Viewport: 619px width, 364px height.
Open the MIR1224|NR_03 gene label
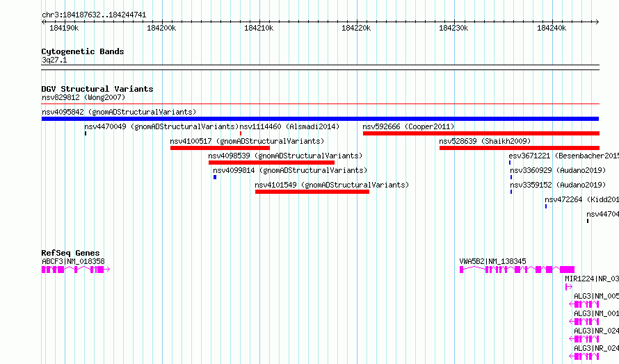tap(592, 279)
